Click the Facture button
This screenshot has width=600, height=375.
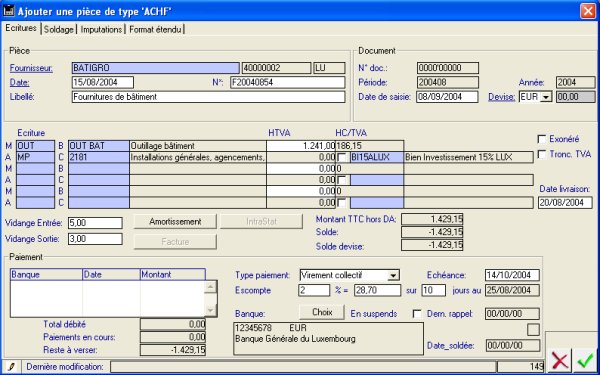[175, 242]
